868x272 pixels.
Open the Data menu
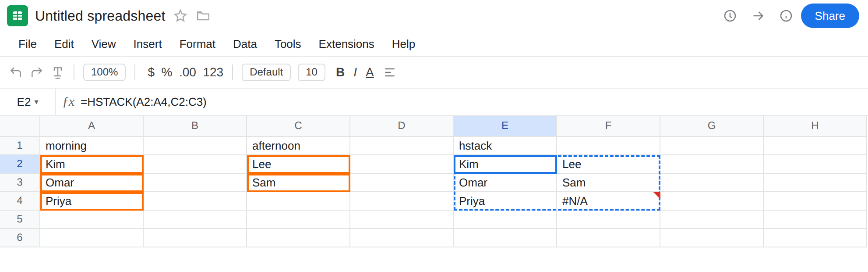[245, 44]
